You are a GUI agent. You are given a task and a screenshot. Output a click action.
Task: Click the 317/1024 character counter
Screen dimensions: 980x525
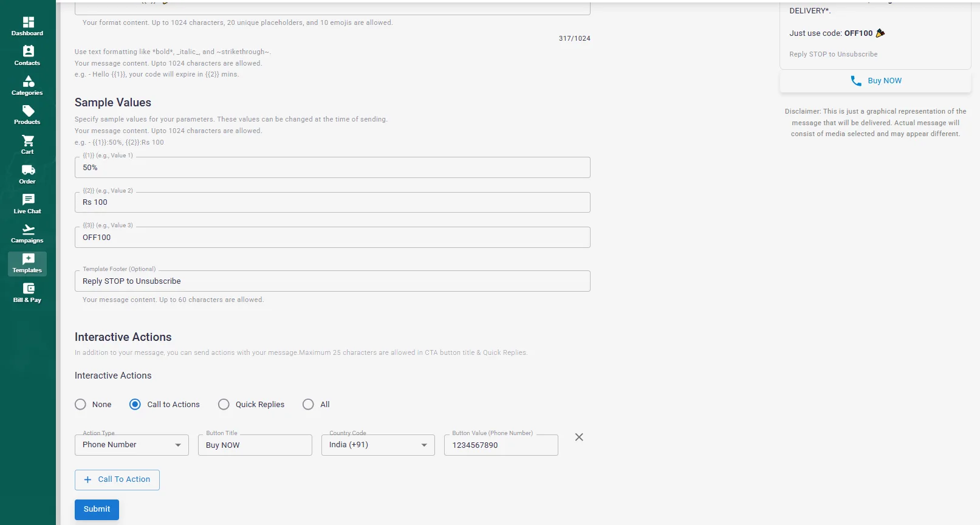click(575, 38)
